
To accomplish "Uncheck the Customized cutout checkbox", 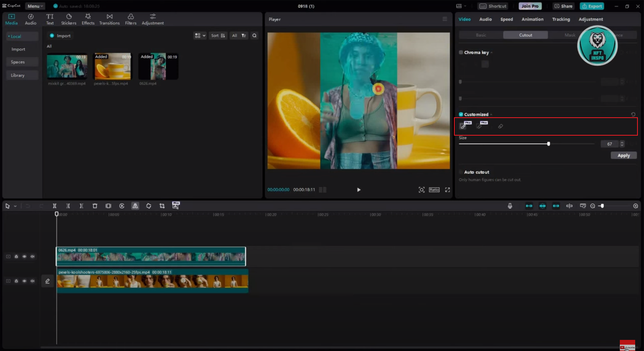I will (461, 115).
